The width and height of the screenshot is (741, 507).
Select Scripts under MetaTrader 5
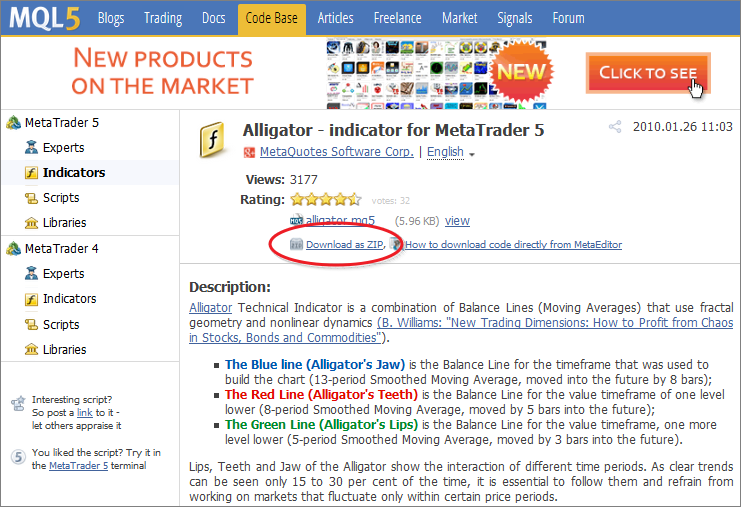(61, 198)
